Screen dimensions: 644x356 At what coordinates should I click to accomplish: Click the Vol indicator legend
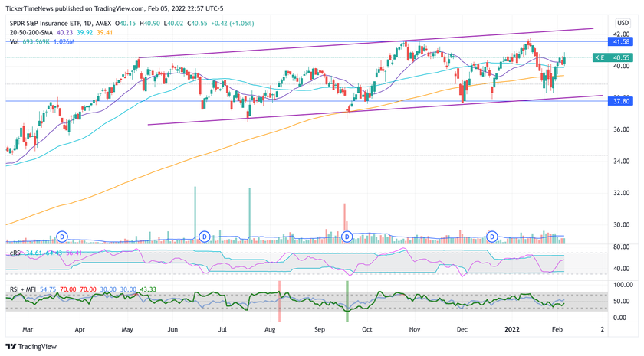tap(15, 41)
